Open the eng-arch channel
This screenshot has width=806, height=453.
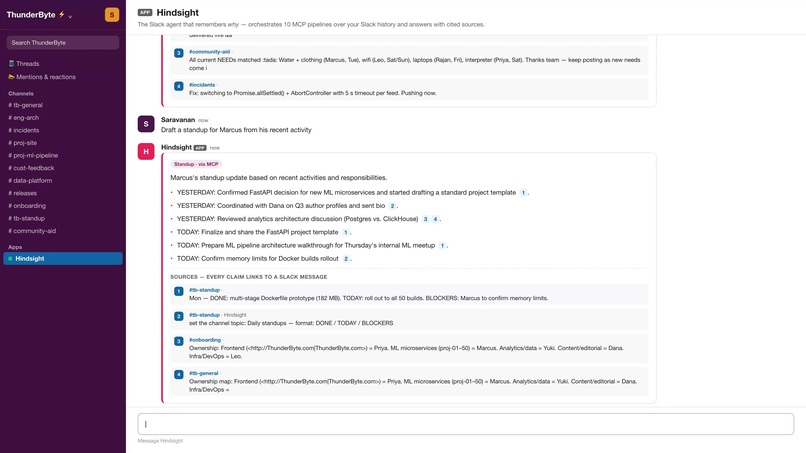pyautogui.click(x=24, y=118)
